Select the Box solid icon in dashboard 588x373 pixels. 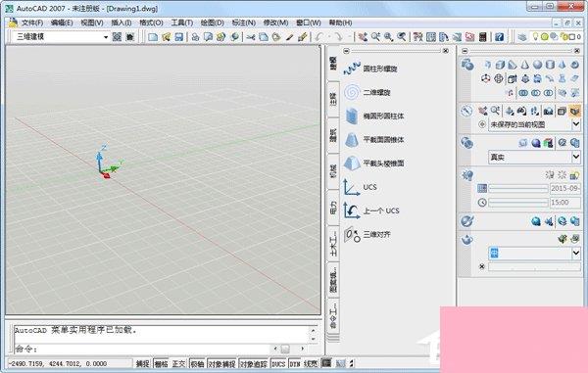(x=500, y=65)
